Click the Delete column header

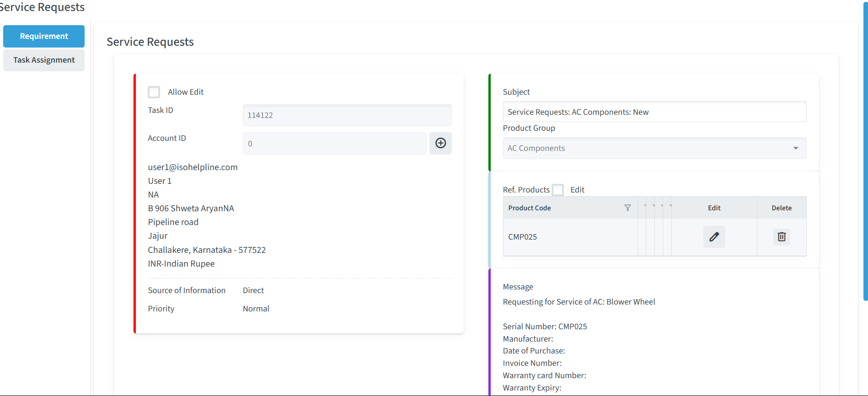[782, 208]
